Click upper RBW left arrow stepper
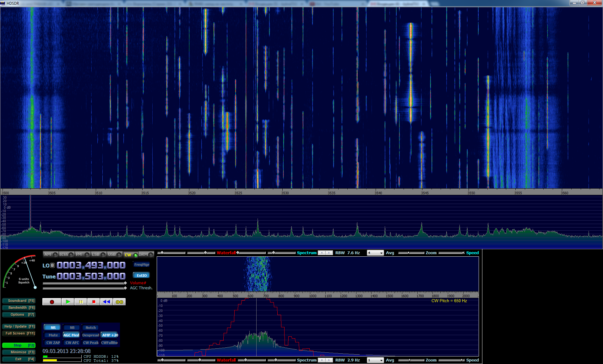This screenshot has width=603, height=364. point(322,253)
